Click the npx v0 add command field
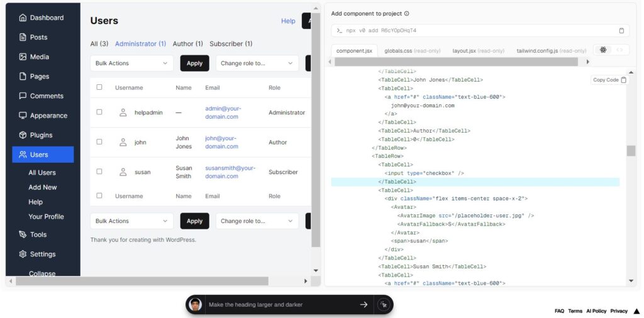 (480, 31)
